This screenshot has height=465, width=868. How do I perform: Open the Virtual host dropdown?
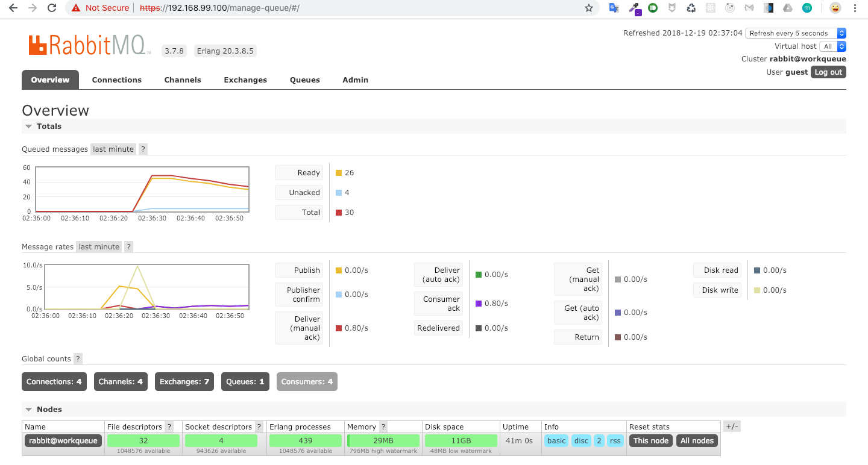pos(833,46)
